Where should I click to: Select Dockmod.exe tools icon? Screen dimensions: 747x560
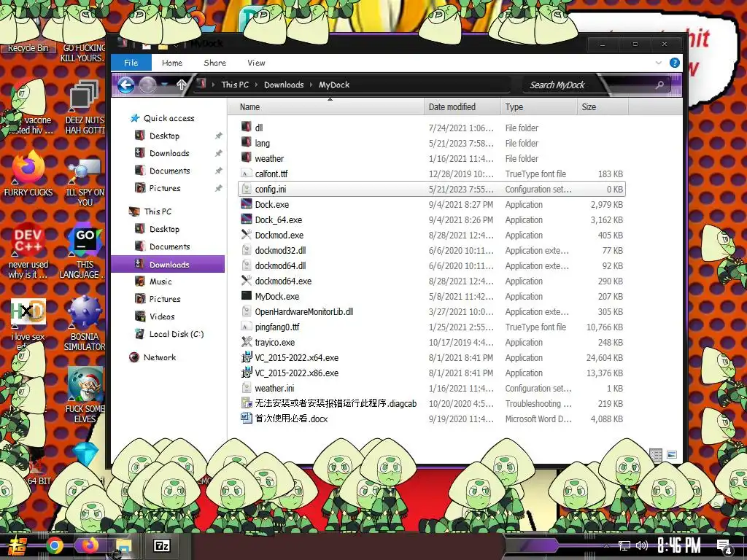(x=247, y=234)
